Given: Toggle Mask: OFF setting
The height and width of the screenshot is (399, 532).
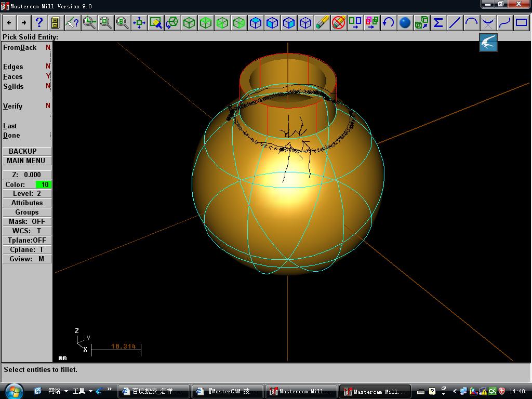Looking at the screenshot, I should coord(27,221).
